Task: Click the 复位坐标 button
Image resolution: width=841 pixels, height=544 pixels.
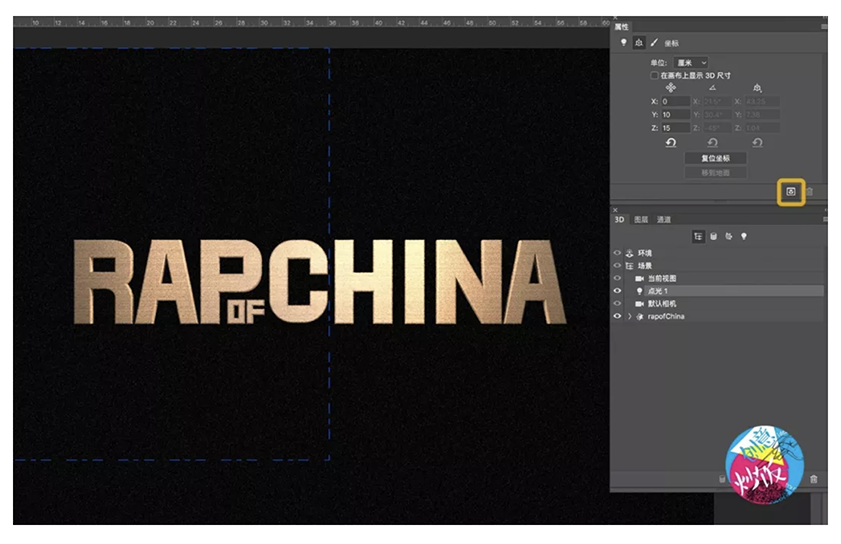Action: [x=715, y=158]
